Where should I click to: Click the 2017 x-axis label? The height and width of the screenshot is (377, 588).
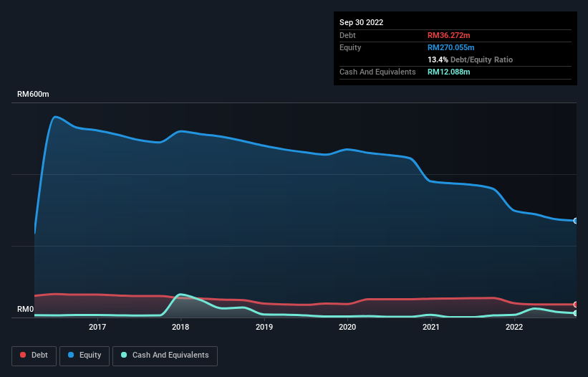tap(97, 327)
